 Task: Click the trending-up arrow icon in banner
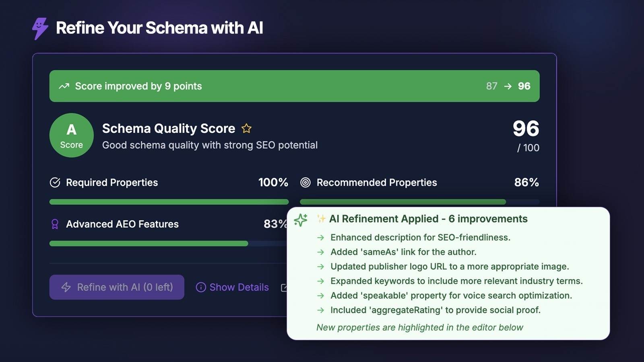[64, 86]
